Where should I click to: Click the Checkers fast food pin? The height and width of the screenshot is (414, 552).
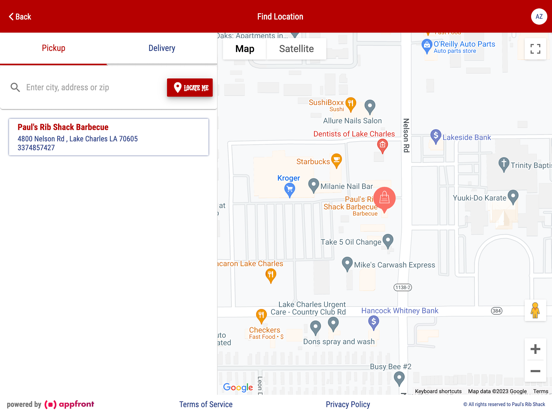[x=261, y=316]
